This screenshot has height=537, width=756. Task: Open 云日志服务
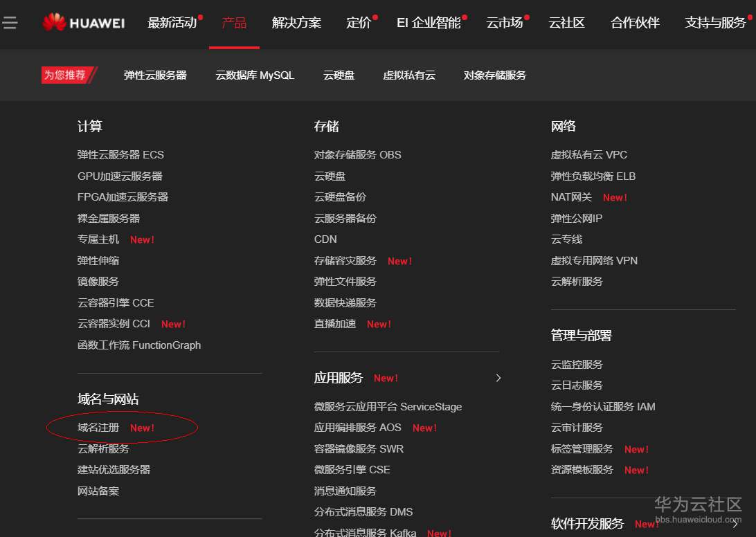click(x=577, y=385)
